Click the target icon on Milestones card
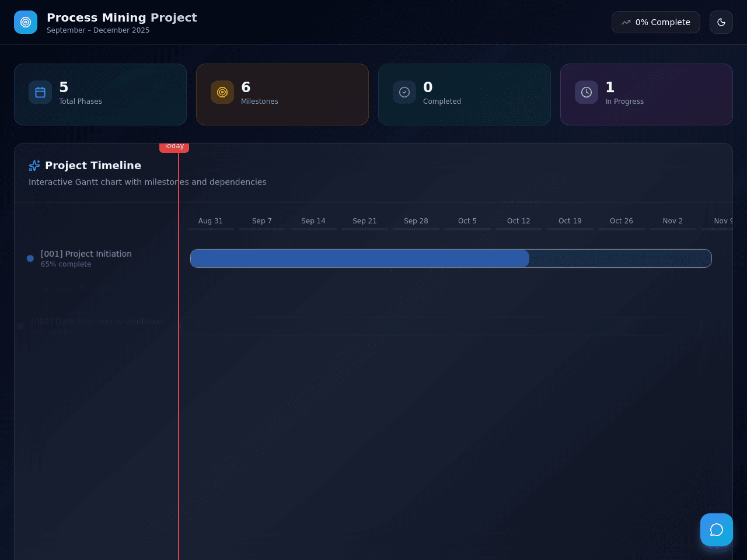The height and width of the screenshot is (560, 747). 222,92
